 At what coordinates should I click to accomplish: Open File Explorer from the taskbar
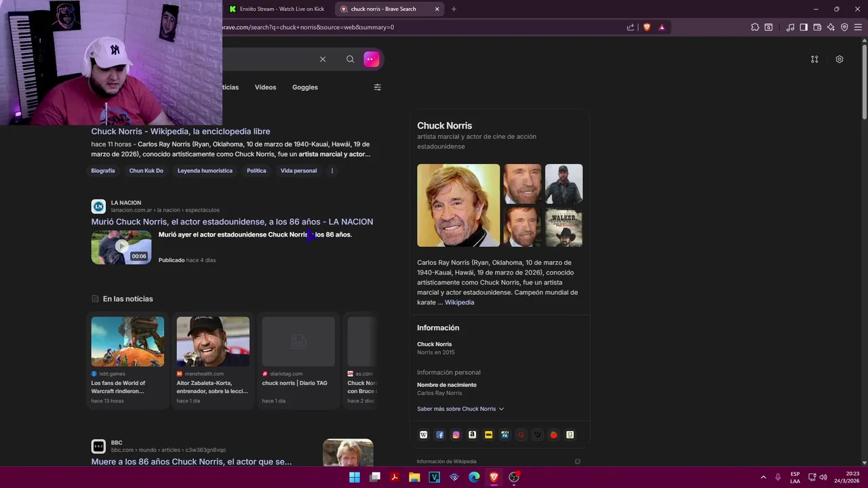click(x=414, y=477)
